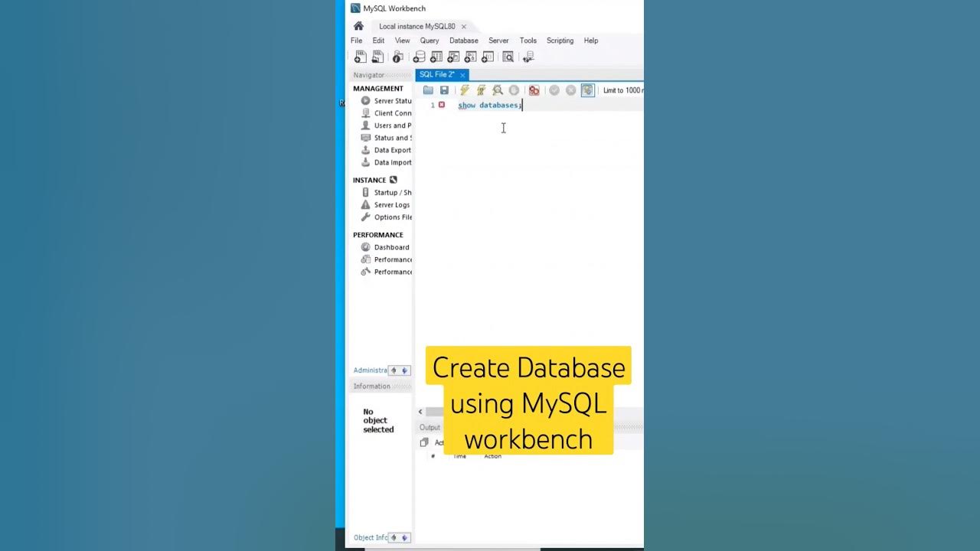Image resolution: width=980 pixels, height=551 pixels.
Task: Open the Scripting menu
Action: tap(560, 41)
